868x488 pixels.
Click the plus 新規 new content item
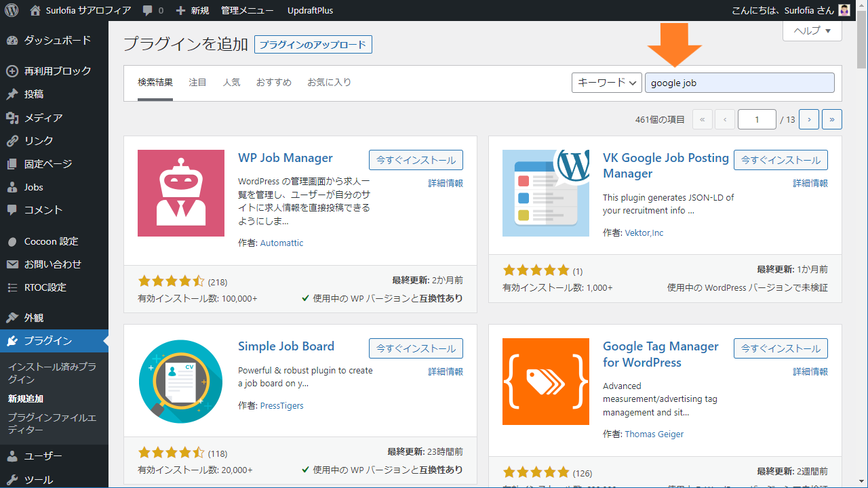click(193, 10)
